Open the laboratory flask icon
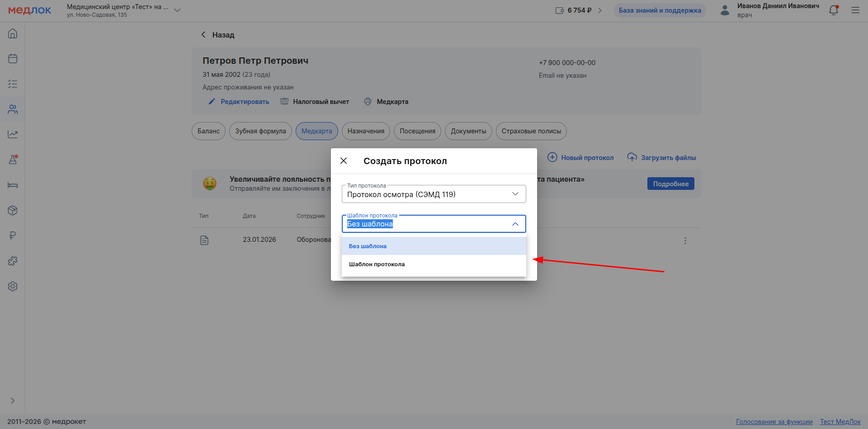 point(13,160)
